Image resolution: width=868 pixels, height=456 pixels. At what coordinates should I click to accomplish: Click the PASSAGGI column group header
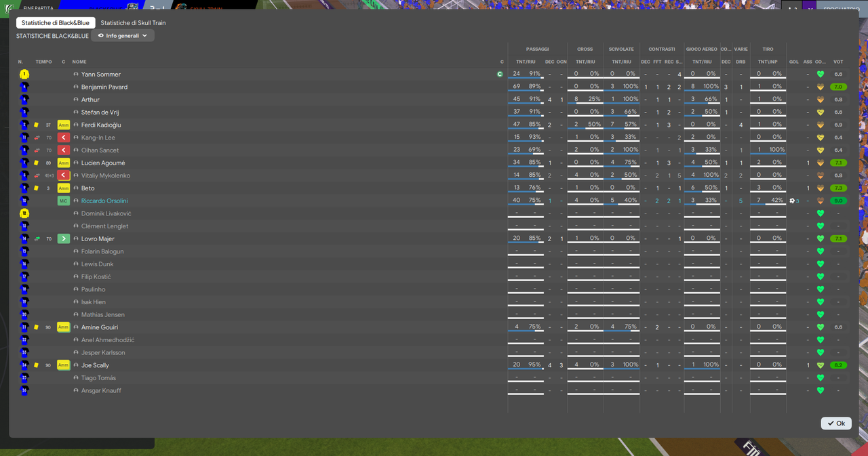pyautogui.click(x=537, y=49)
